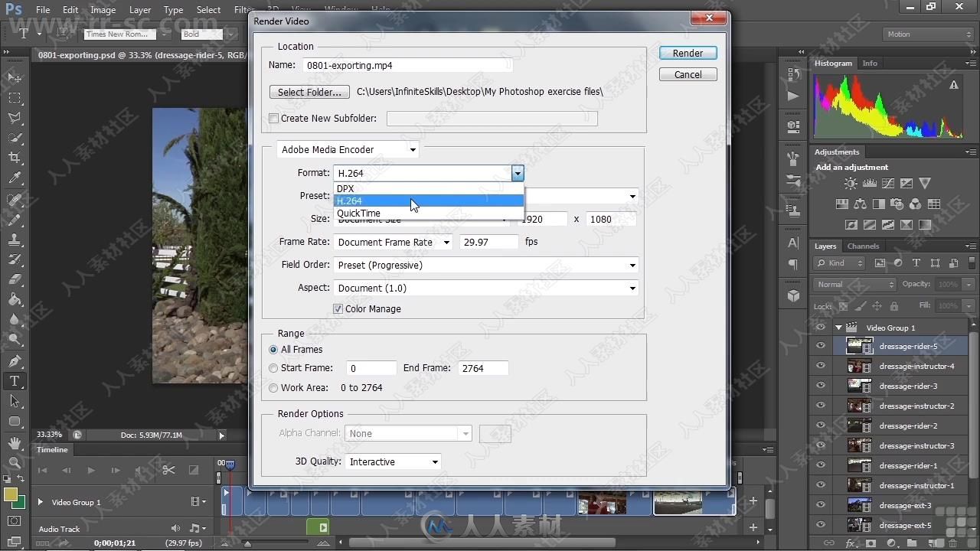
Task: Select the Rectangular Marquee tool
Action: tap(15, 98)
